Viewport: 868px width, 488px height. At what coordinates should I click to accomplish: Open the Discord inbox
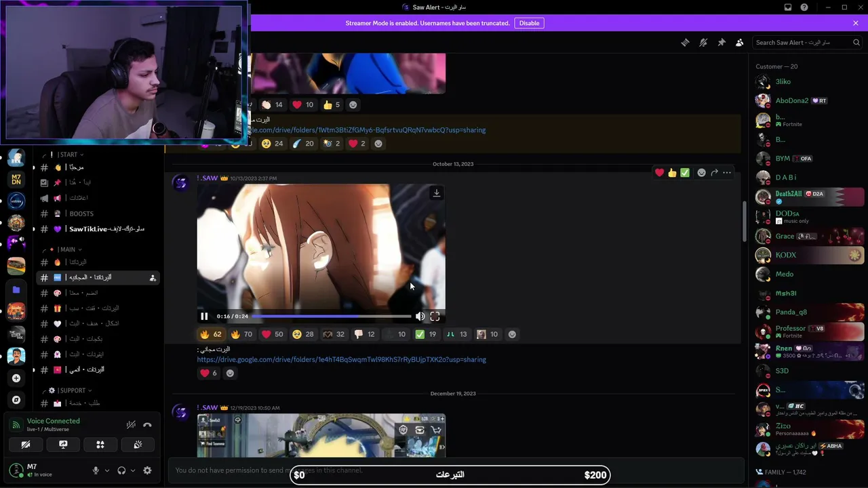788,7
